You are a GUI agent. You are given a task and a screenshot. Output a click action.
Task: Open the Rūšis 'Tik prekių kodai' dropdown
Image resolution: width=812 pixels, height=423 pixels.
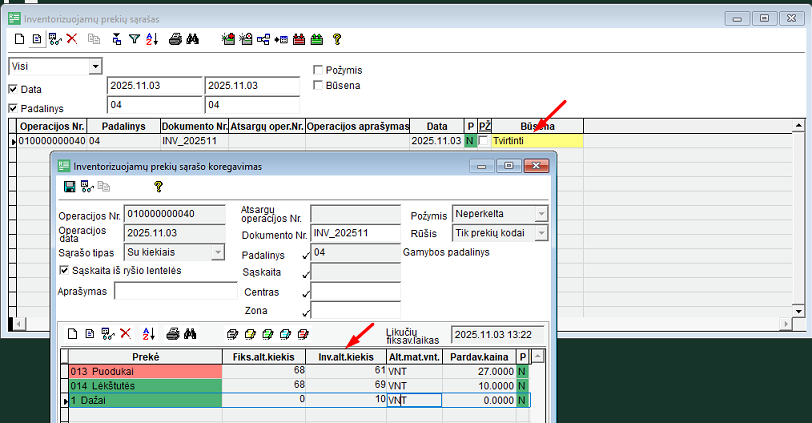pyautogui.click(x=541, y=233)
